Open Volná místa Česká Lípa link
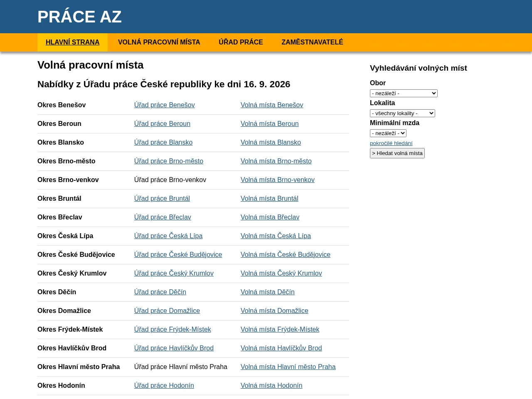532x399 pixels. [276, 236]
